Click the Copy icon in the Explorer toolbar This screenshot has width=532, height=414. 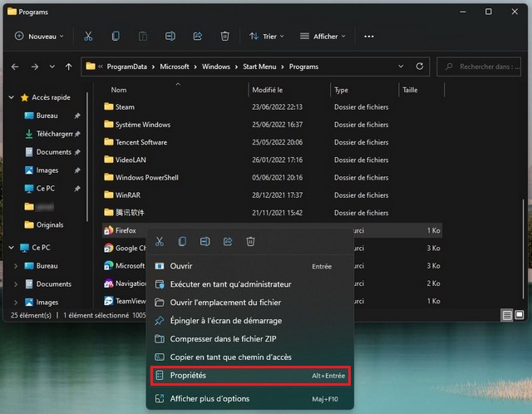coord(116,36)
